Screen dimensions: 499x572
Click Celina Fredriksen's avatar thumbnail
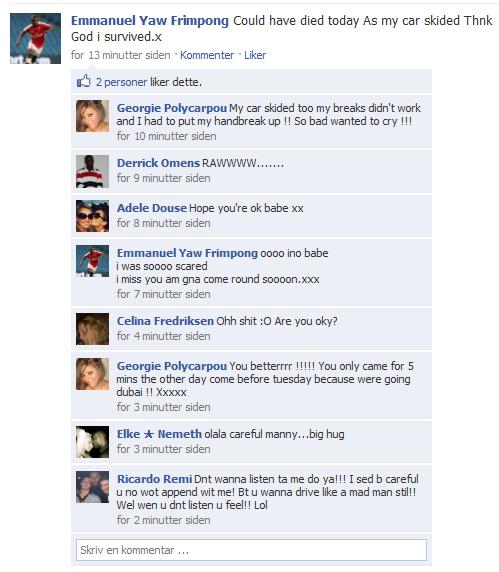pyautogui.click(x=92, y=329)
